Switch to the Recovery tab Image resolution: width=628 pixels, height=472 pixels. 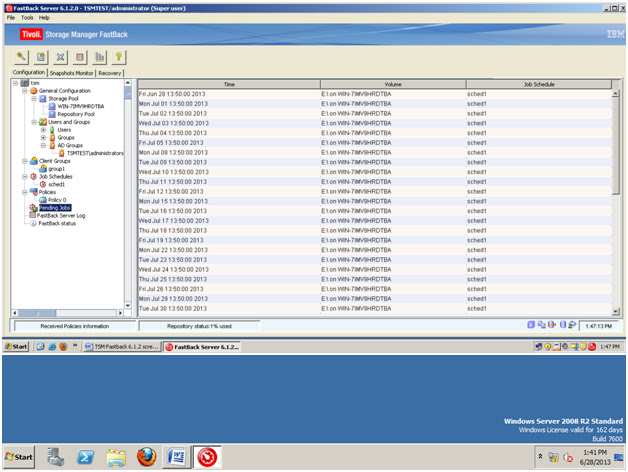tap(109, 73)
